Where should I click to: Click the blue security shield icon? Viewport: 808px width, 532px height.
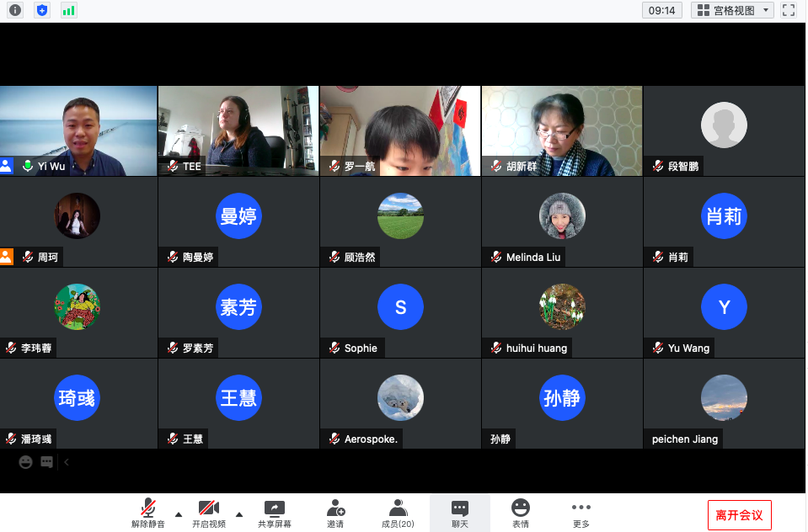click(41, 10)
